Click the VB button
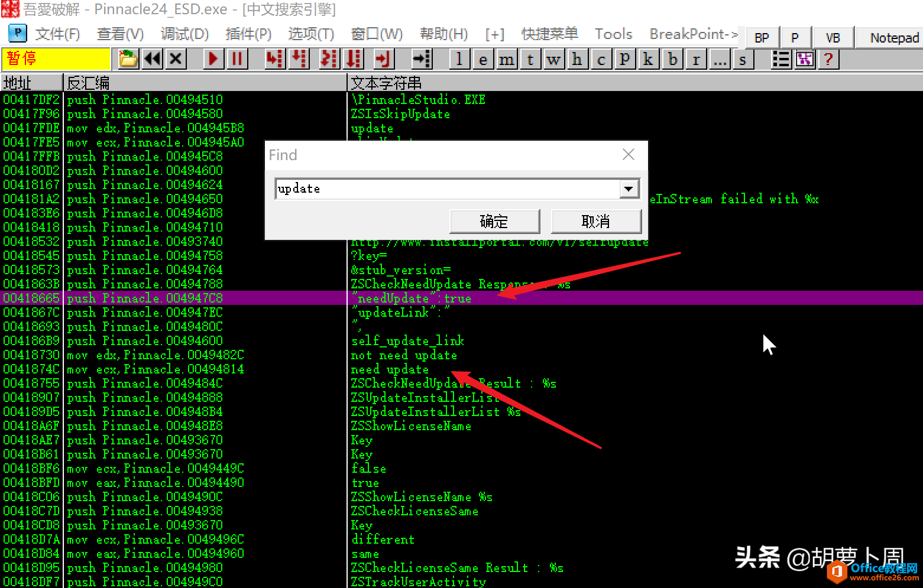This screenshot has width=923, height=588. 833,38
